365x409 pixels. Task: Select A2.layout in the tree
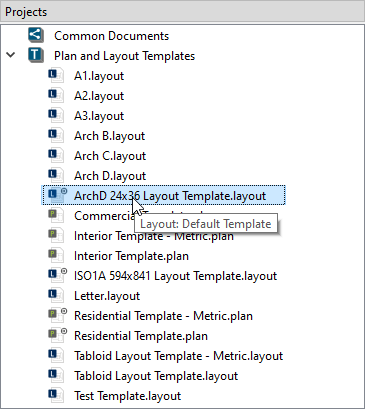click(99, 96)
